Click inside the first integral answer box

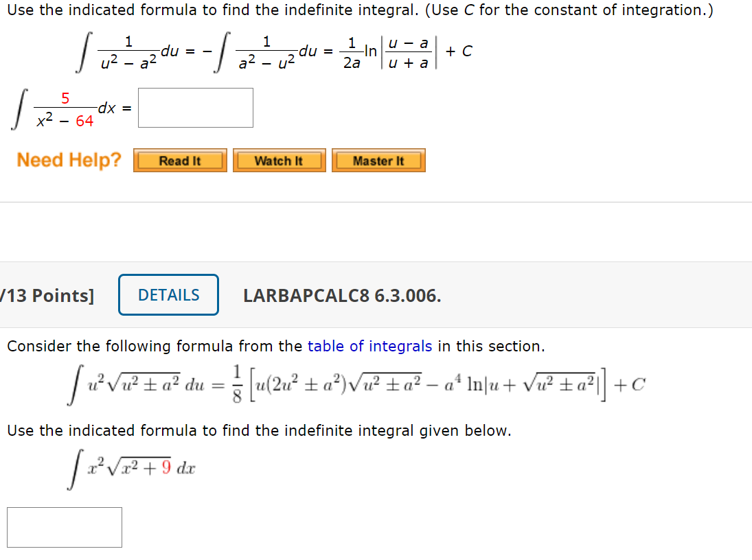pyautogui.click(x=195, y=107)
